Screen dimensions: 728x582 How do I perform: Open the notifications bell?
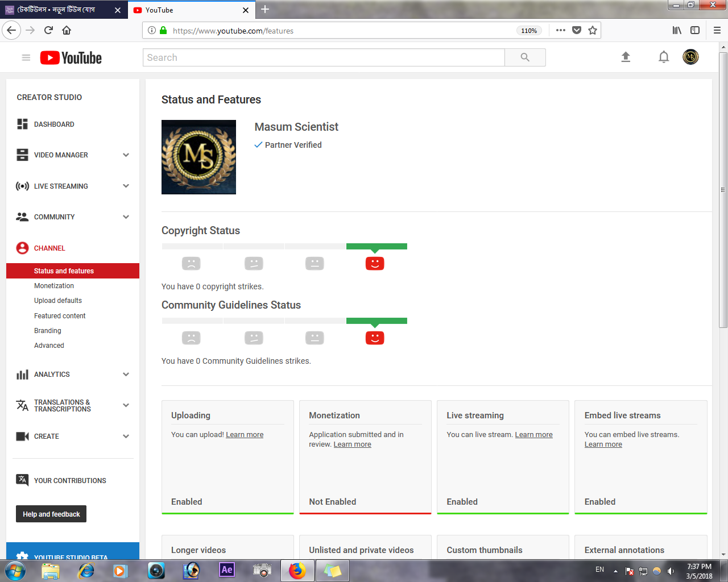pyautogui.click(x=664, y=57)
